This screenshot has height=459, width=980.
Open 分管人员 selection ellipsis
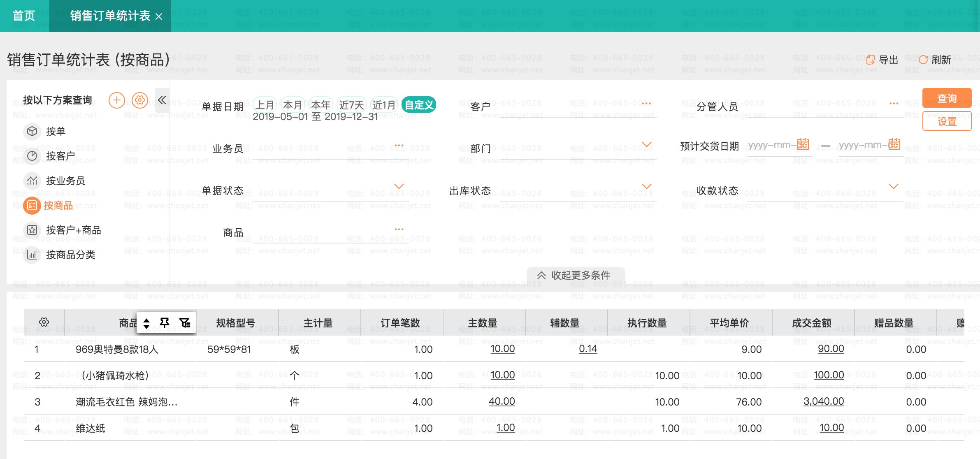pyautogui.click(x=894, y=103)
